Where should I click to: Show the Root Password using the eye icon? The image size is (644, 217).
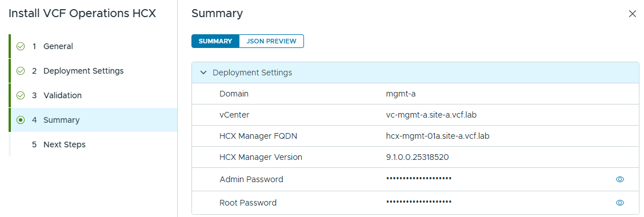(x=620, y=203)
